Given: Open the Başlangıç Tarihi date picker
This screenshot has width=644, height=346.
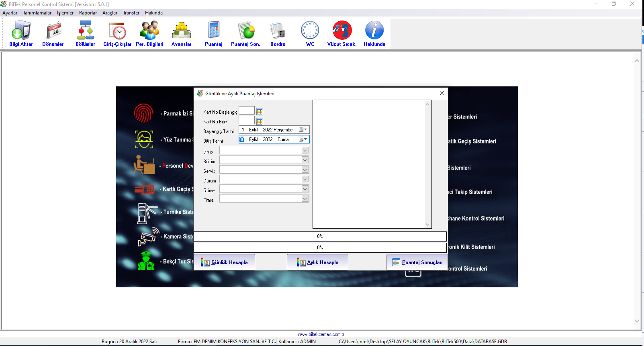Looking at the screenshot, I should [303, 130].
